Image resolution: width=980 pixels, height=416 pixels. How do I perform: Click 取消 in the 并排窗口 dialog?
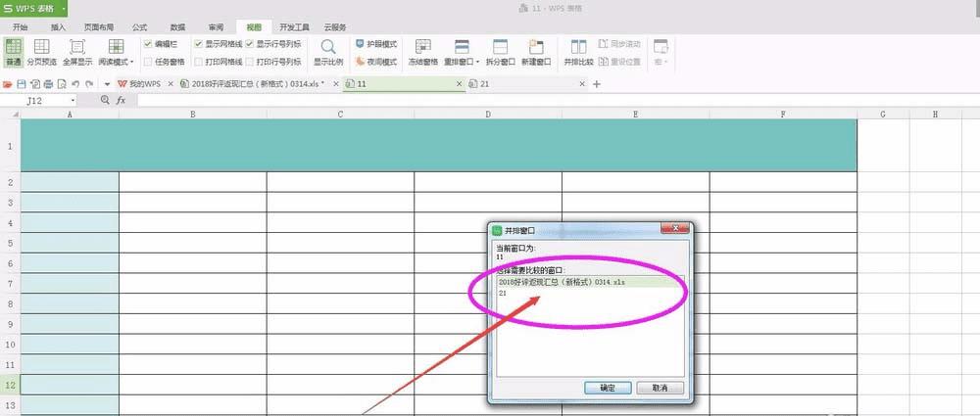tap(660, 388)
